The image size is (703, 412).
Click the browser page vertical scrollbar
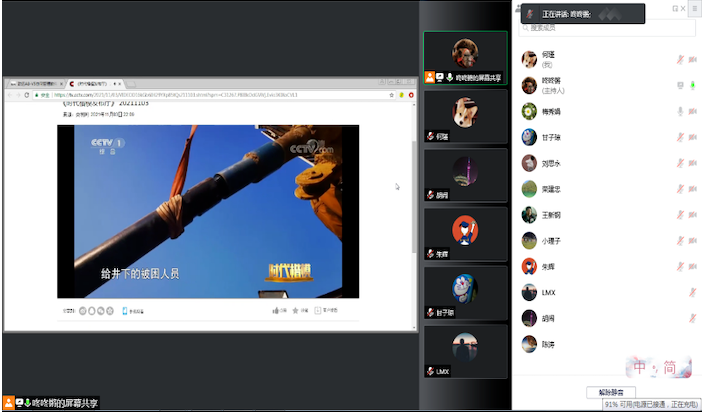tap(414, 196)
